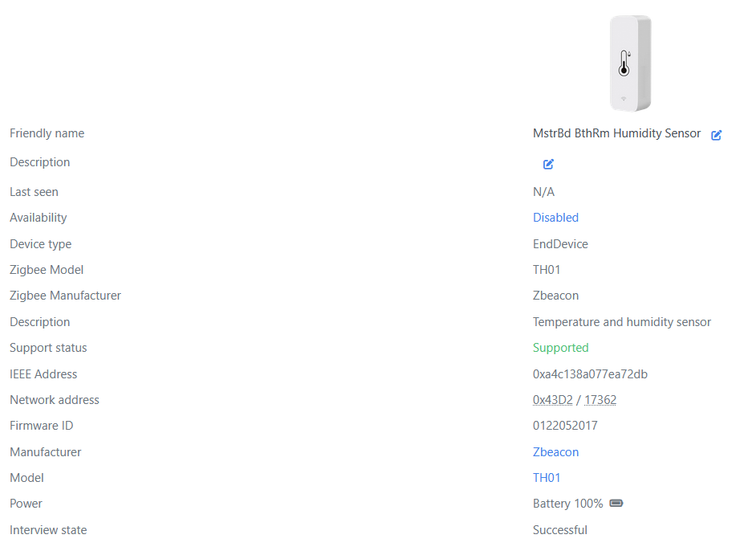Viewport: 756px width, 551px height.
Task: Edit the device description pencil icon
Action: coord(548,164)
